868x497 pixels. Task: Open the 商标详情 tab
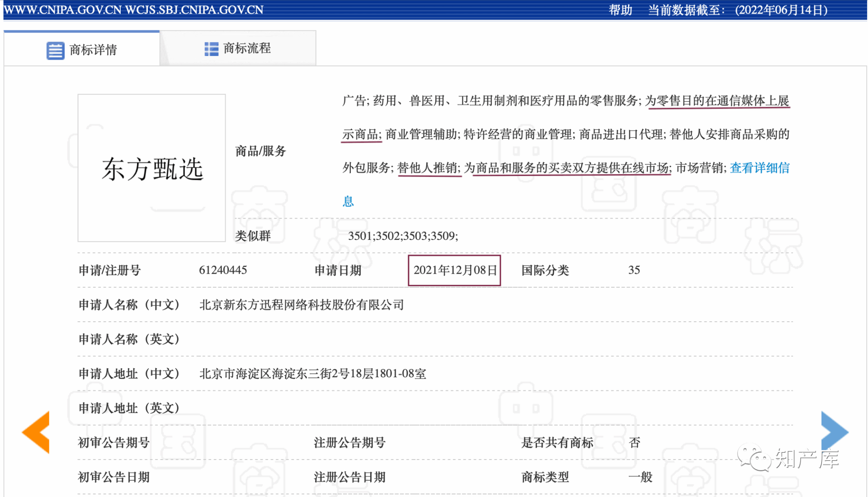[x=93, y=50]
